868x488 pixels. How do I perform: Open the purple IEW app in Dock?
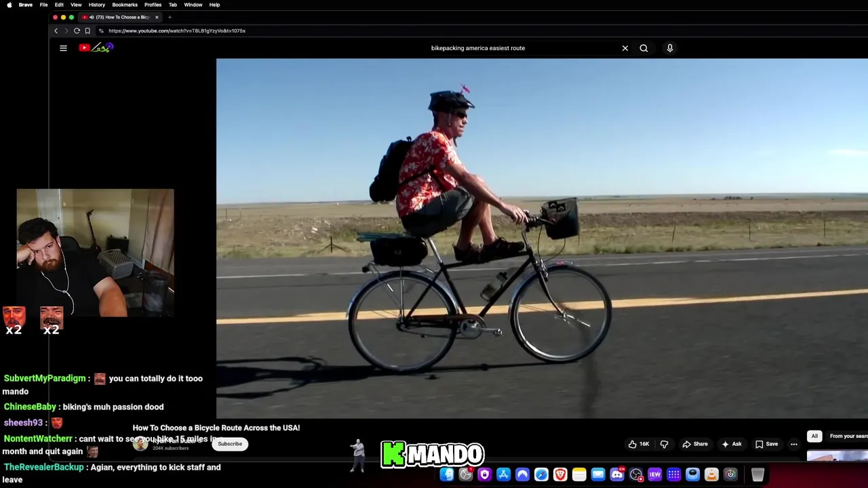(x=655, y=474)
